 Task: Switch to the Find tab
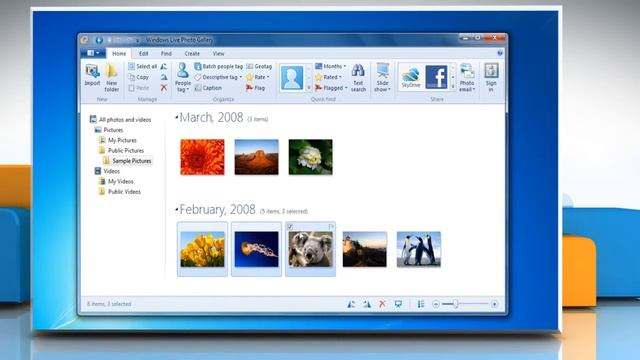(x=166, y=53)
